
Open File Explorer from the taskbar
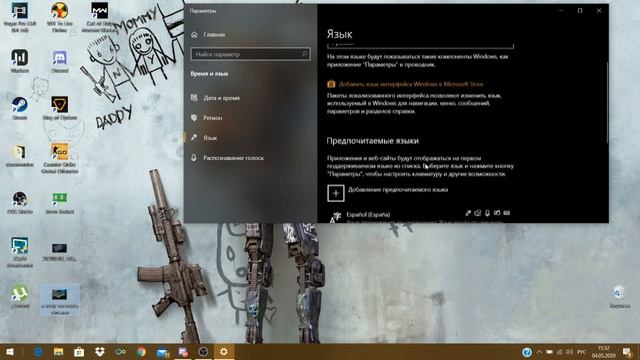coord(58,352)
